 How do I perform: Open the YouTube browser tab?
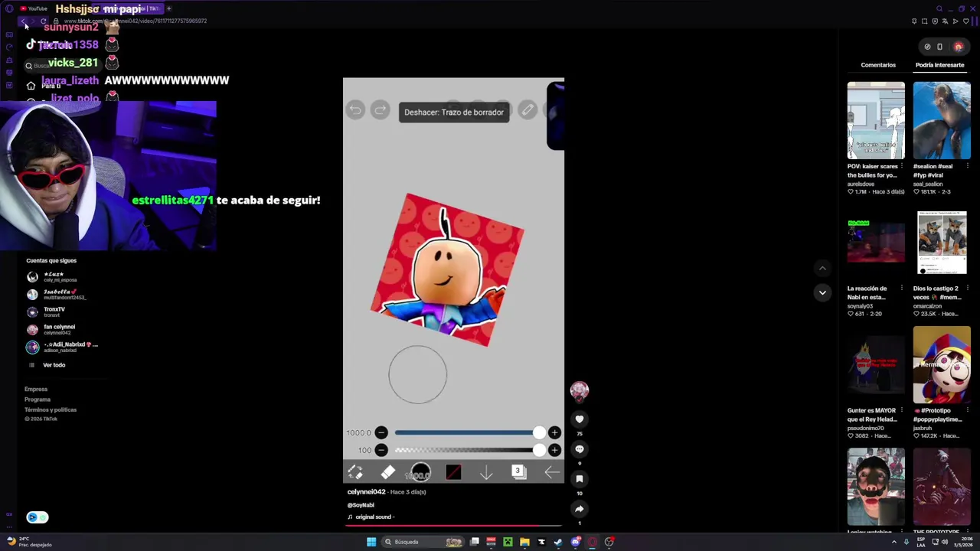pos(34,8)
